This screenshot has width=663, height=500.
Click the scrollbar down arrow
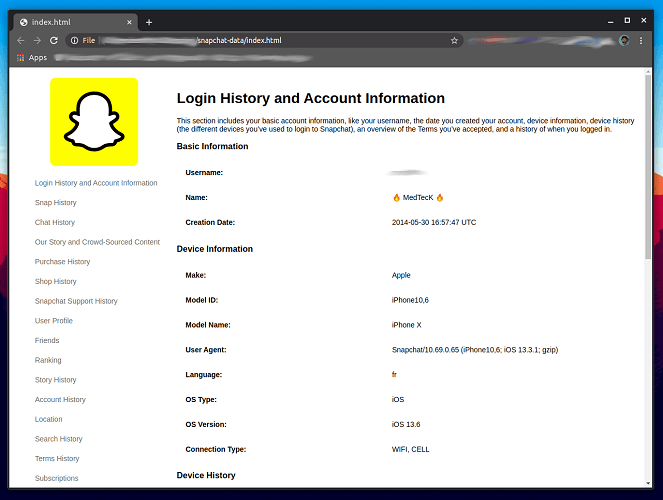(648, 483)
